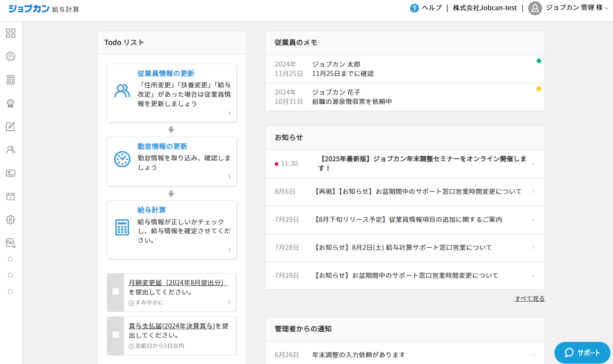
Task: Click the blue help question mark icon
Action: click(414, 8)
